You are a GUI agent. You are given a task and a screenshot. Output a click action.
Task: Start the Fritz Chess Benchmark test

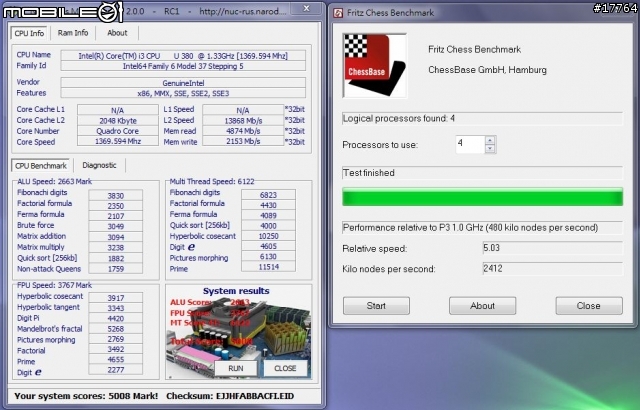point(376,306)
